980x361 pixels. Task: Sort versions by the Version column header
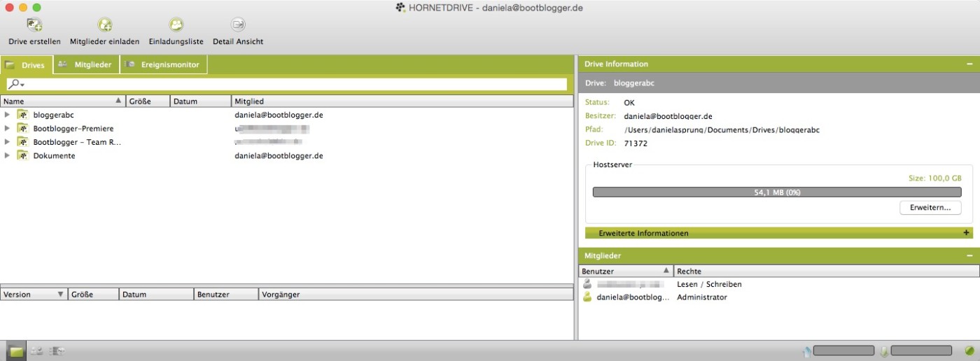click(x=34, y=295)
